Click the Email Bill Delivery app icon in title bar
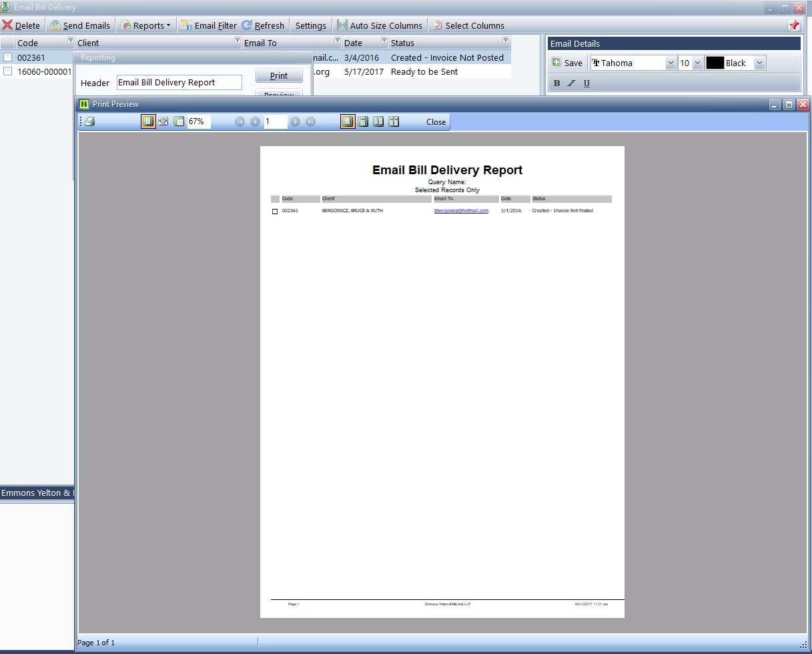Image resolution: width=812 pixels, height=654 pixels. 6,7
